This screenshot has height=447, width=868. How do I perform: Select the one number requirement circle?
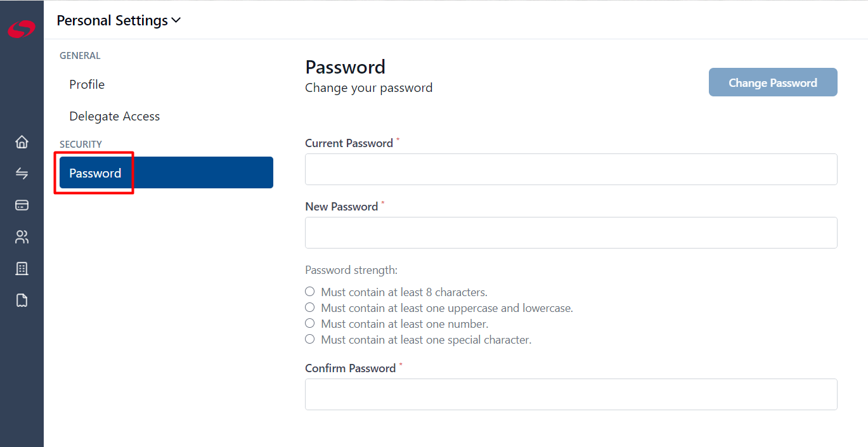pyautogui.click(x=309, y=323)
